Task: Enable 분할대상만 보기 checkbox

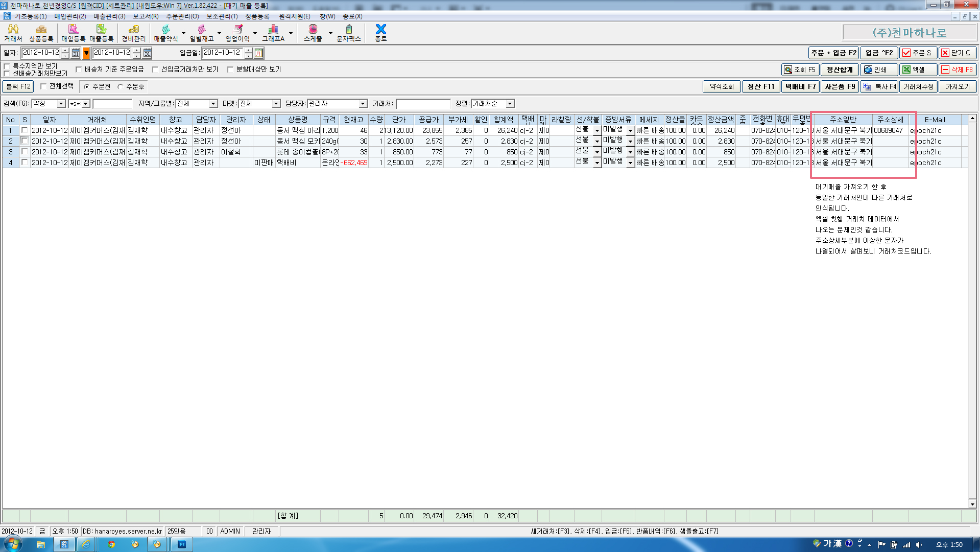Action: point(230,70)
